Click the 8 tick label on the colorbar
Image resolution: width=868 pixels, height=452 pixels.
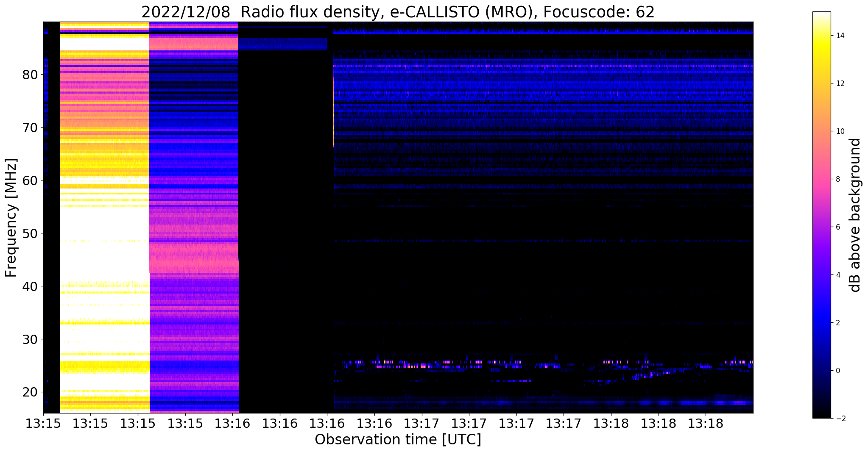pos(837,179)
